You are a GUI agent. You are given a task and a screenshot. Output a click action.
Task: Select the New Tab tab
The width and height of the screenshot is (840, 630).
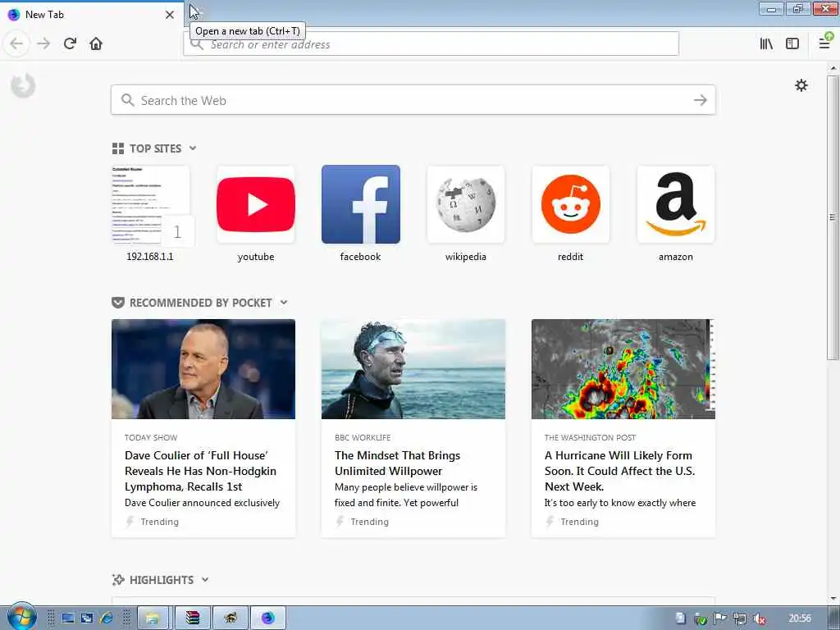point(91,15)
